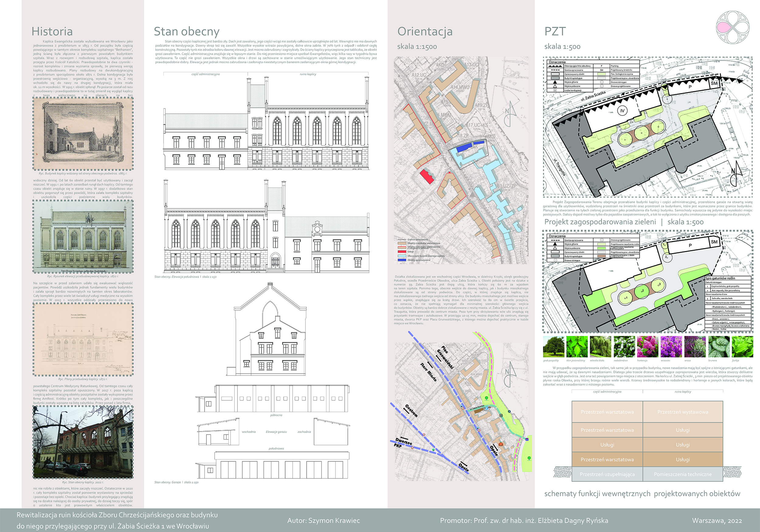Click the 'wschodnia' garage elevation label
This screenshot has height=532, width=760.
pos(249,432)
